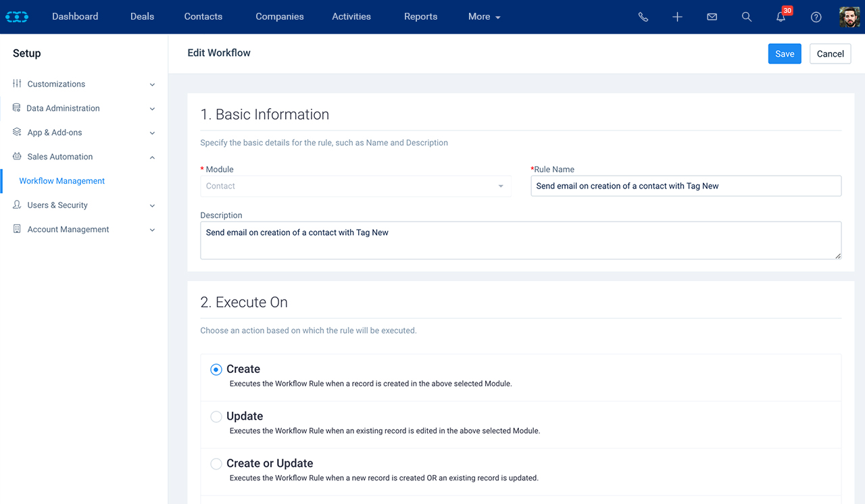The image size is (865, 504).
Task: Open the Activities tab
Action: pos(351,17)
